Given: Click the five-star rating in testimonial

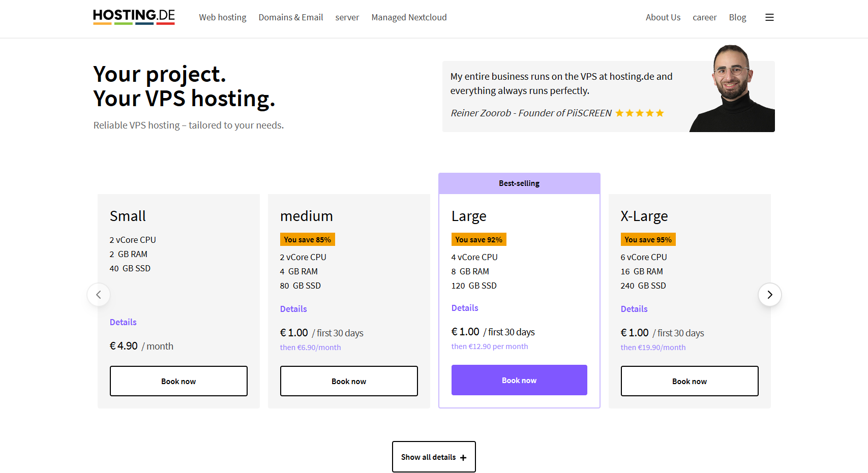Looking at the screenshot, I should coord(640,113).
